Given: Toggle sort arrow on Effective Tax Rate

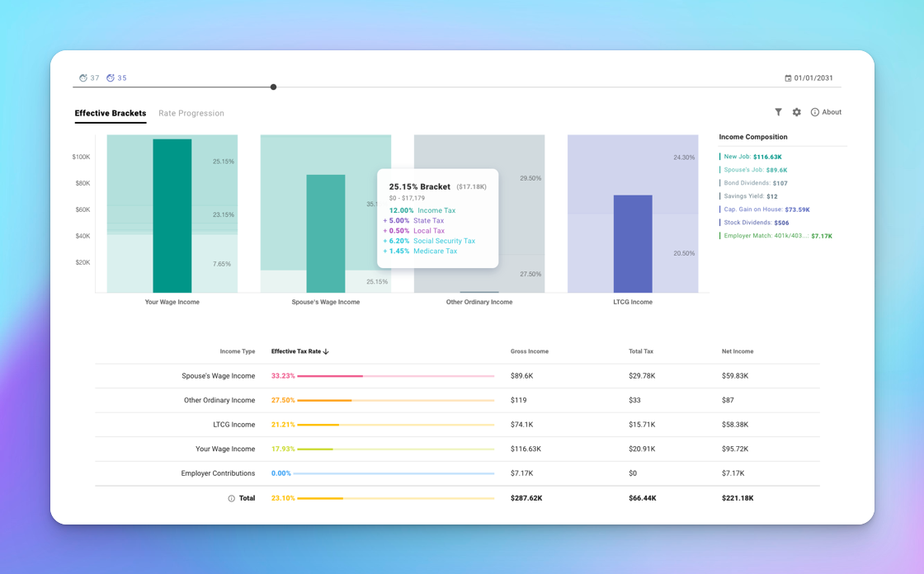Looking at the screenshot, I should coord(326,352).
